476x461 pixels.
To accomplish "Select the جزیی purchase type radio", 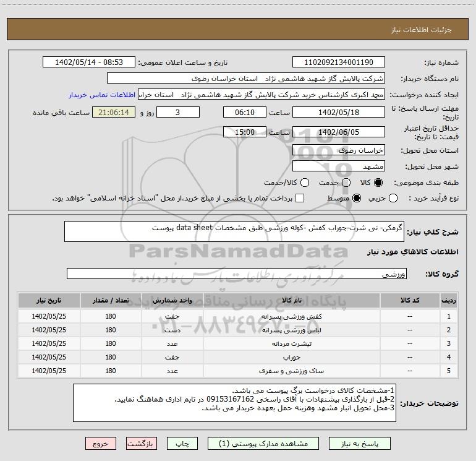I will click(395, 199).
